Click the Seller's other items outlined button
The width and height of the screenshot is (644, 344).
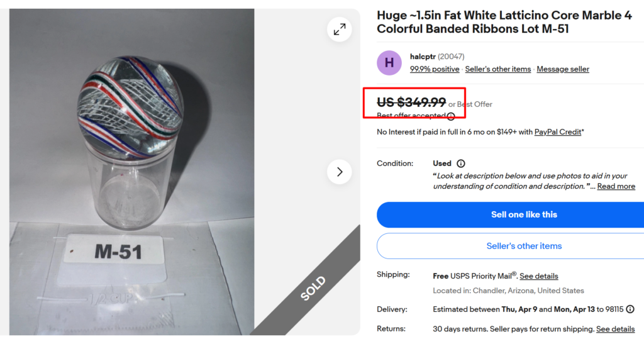[524, 246]
